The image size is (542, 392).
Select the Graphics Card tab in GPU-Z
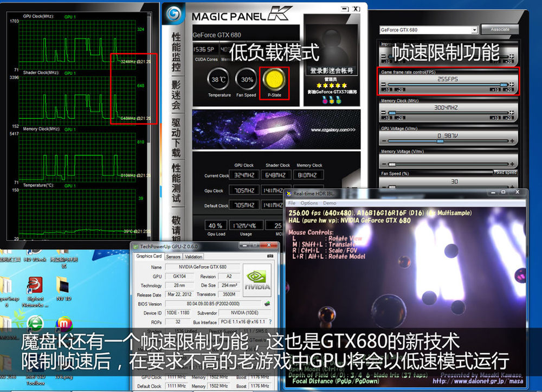point(149,256)
